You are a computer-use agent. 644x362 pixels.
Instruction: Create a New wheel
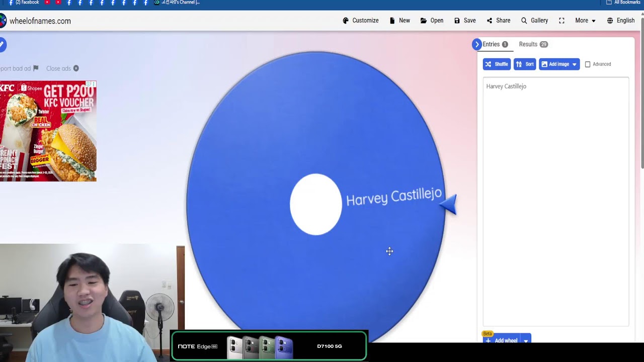tap(399, 21)
